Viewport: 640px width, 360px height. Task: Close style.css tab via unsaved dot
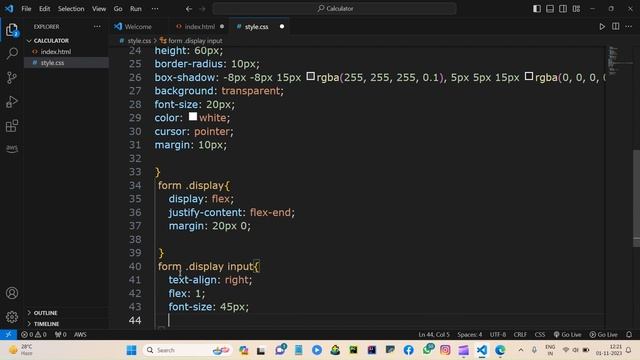pos(282,27)
